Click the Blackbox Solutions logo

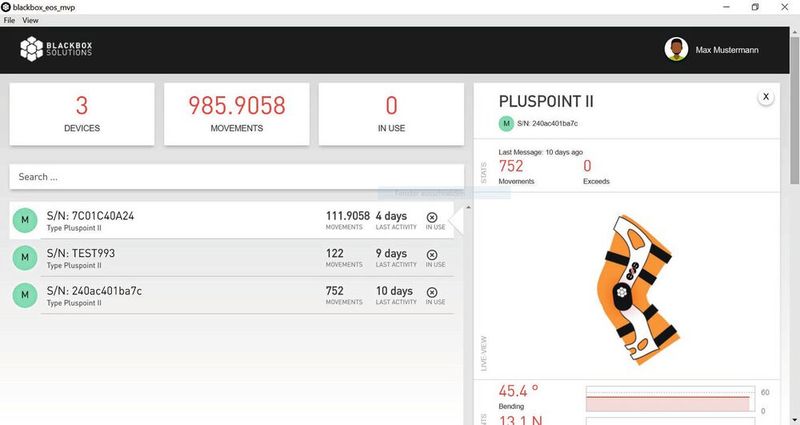coord(56,49)
